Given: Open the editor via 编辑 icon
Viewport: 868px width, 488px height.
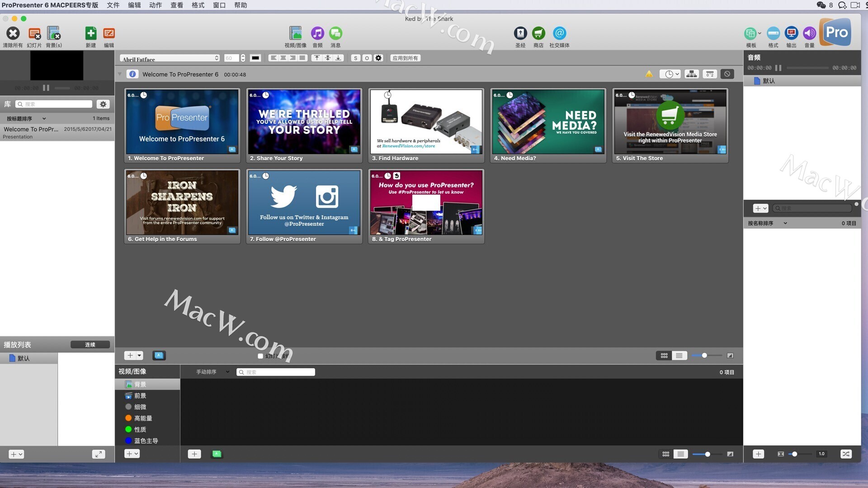Looking at the screenshot, I should click(109, 33).
